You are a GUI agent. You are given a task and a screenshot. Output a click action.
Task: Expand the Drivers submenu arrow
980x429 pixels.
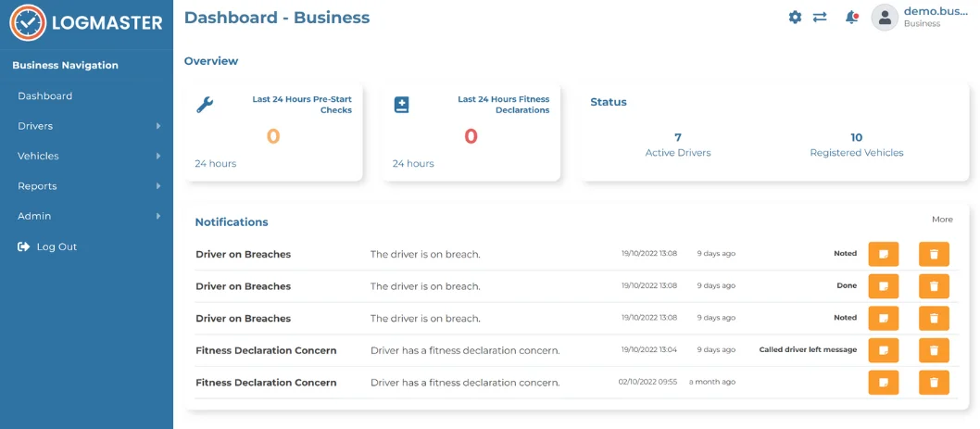[x=158, y=126]
